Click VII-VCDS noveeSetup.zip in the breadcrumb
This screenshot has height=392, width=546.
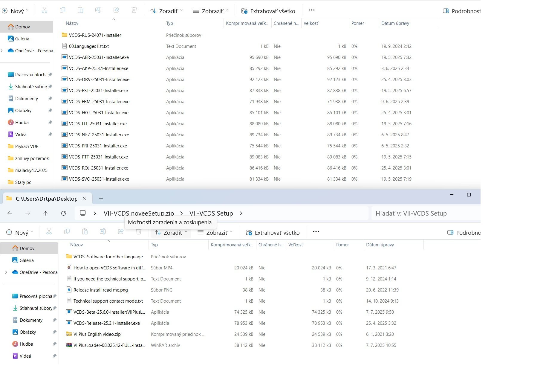[x=139, y=213]
